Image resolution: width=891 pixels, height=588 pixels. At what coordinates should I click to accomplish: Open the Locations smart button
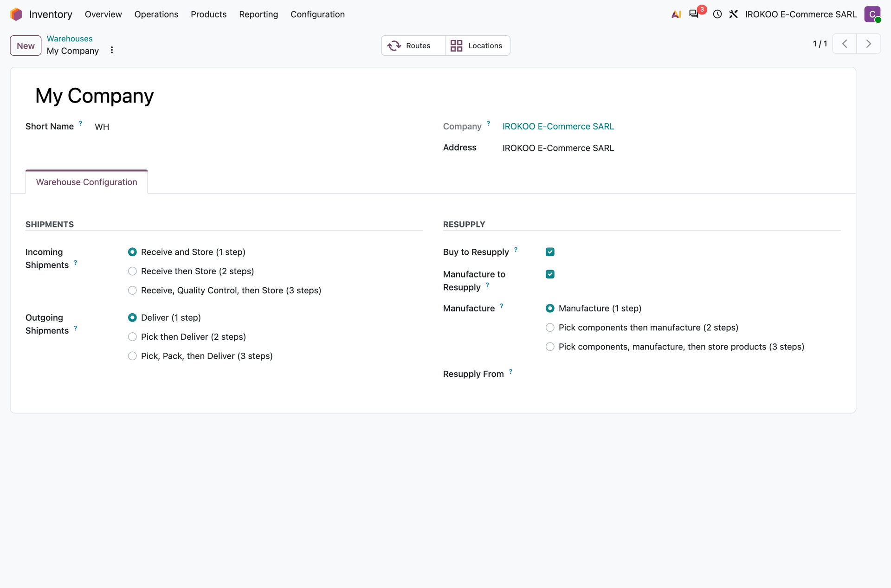[478, 45]
